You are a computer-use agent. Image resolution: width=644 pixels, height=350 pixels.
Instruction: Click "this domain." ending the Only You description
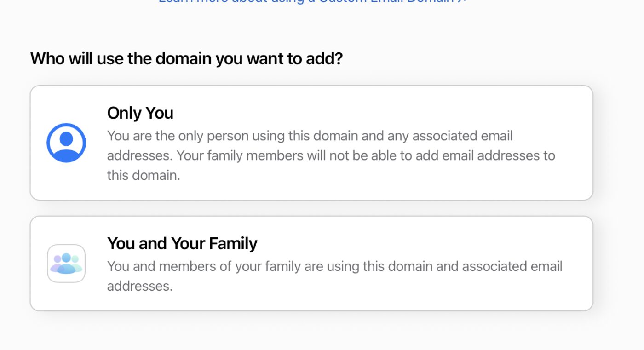pos(144,175)
